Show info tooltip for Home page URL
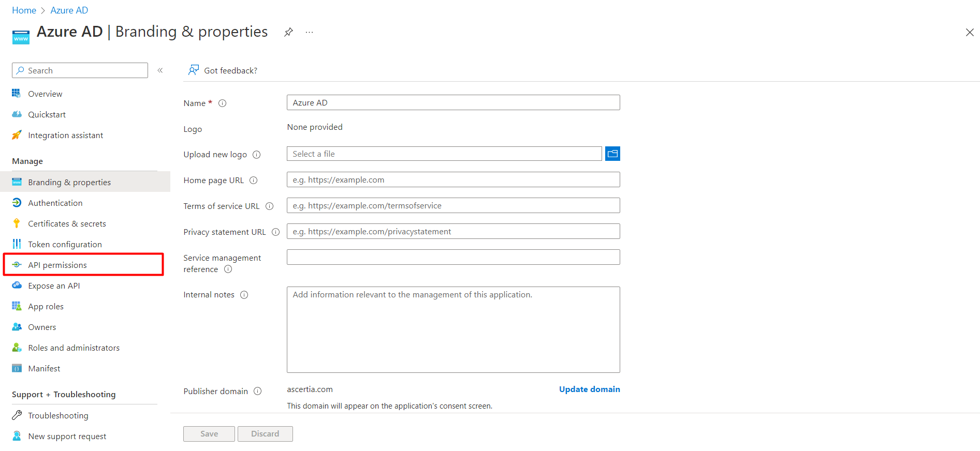Image resolution: width=980 pixels, height=451 pixels. tap(253, 181)
